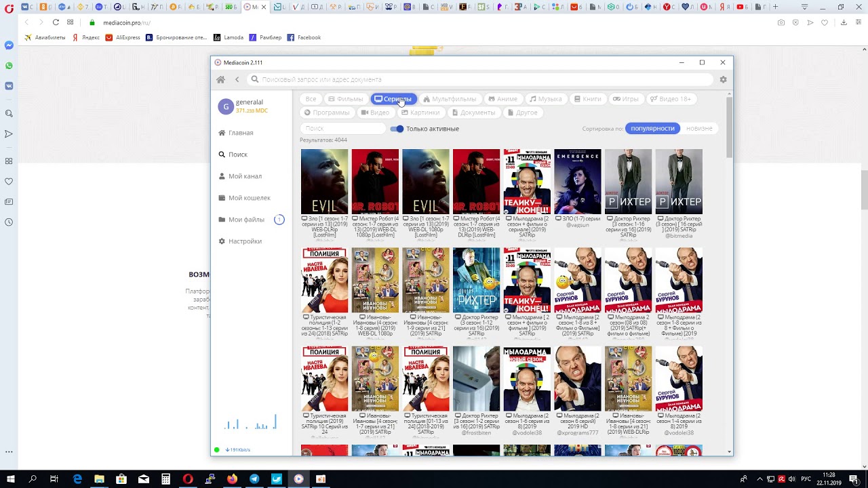Screen dimensions: 868x488
Task: Open a new browser tab with plus
Action: [776, 7]
